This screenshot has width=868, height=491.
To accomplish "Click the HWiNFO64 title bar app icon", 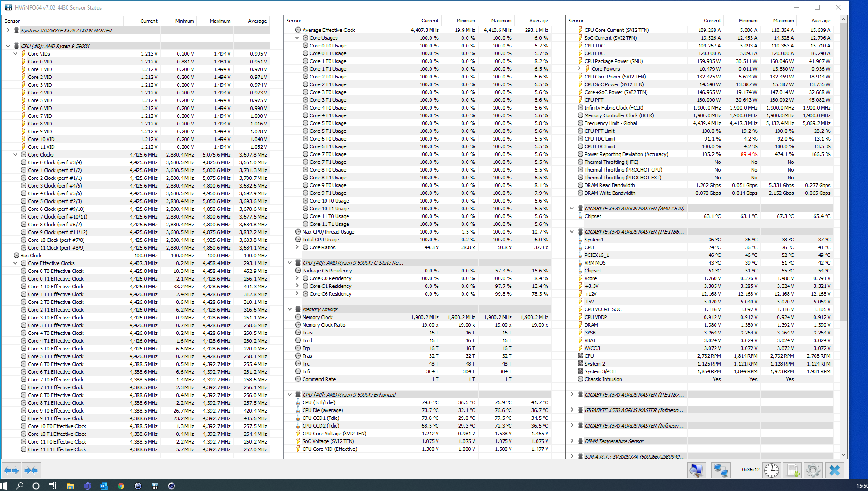I will pos(9,7).
